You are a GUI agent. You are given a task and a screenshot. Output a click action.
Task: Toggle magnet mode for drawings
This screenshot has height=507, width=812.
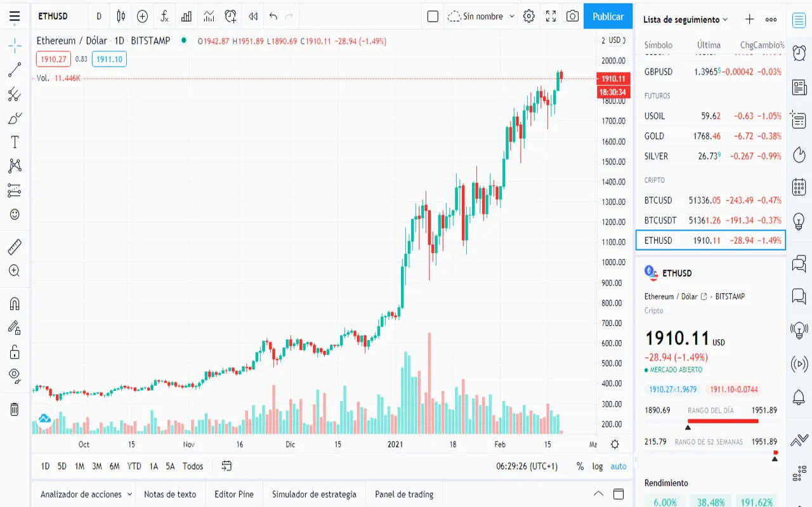tap(15, 303)
